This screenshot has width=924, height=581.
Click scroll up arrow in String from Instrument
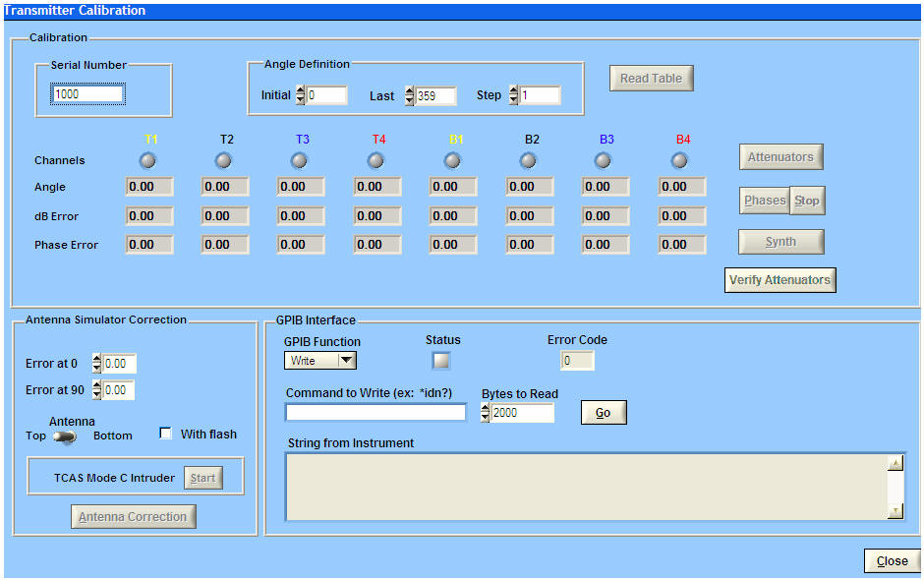895,463
